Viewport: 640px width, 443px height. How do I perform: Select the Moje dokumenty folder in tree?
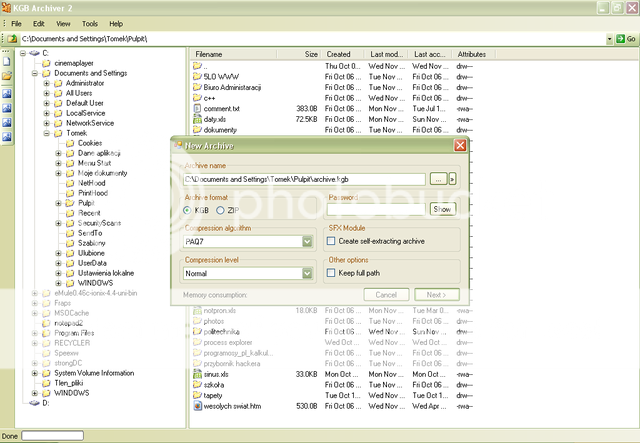click(x=102, y=173)
